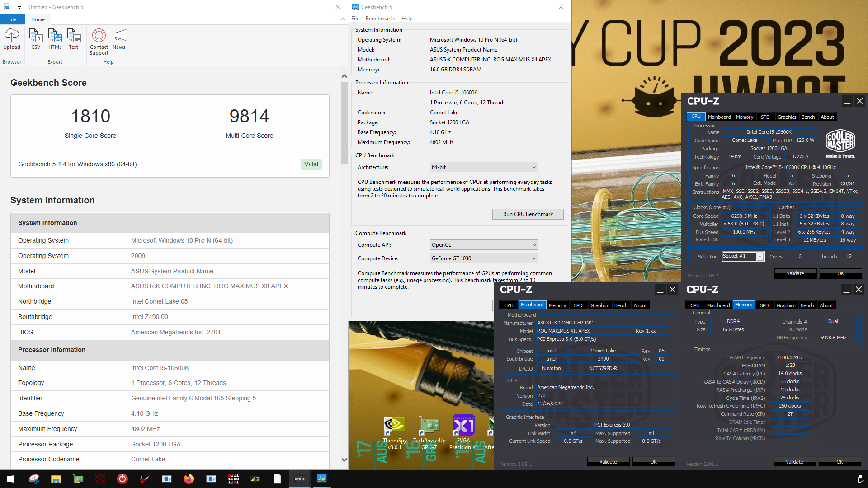
Task: Open the GPU-Z graphics card taskbar icon
Action: (78, 479)
